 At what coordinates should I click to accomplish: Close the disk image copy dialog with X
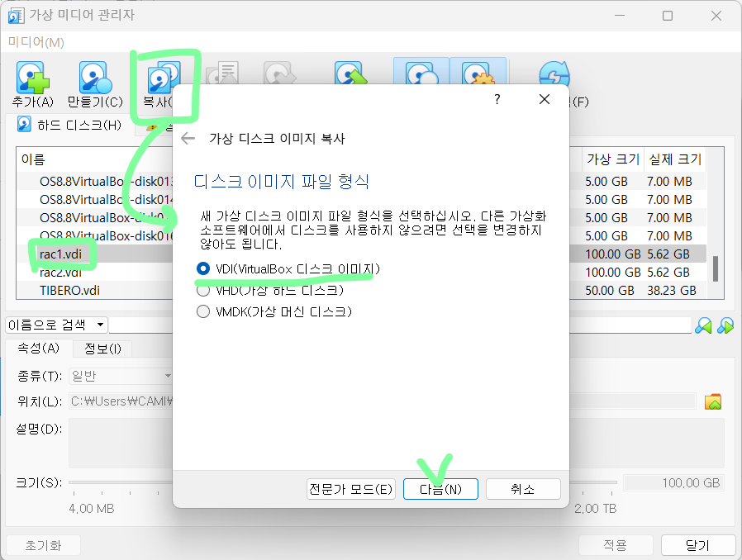[x=545, y=99]
